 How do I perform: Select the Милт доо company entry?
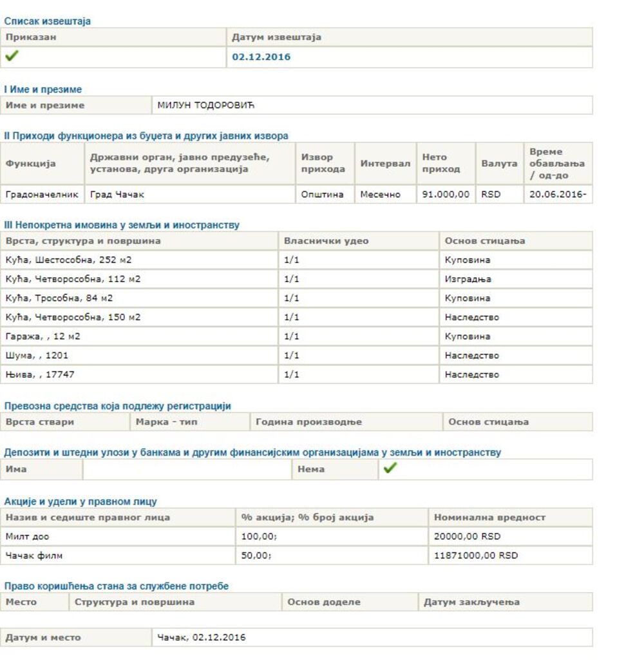pos(27,536)
